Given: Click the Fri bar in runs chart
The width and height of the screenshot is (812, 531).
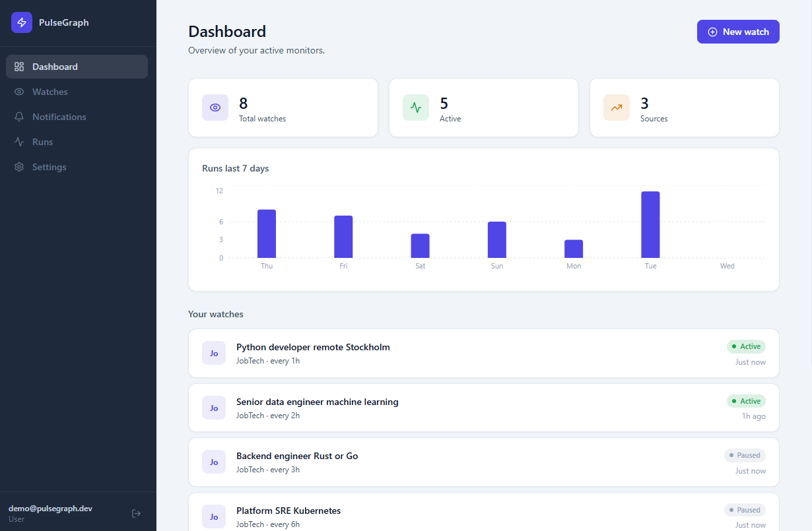Looking at the screenshot, I should [343, 237].
